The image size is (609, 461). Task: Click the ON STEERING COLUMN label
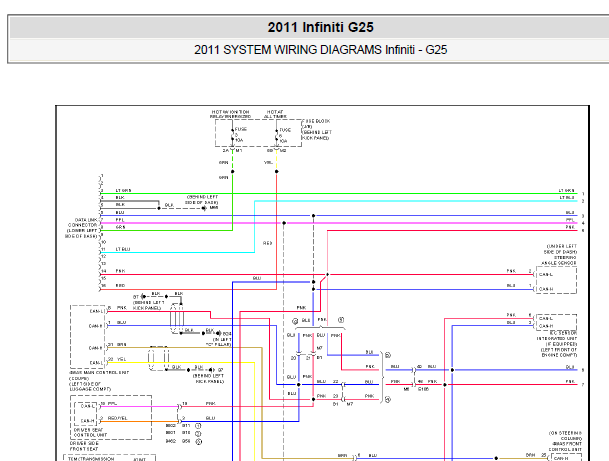(566, 436)
